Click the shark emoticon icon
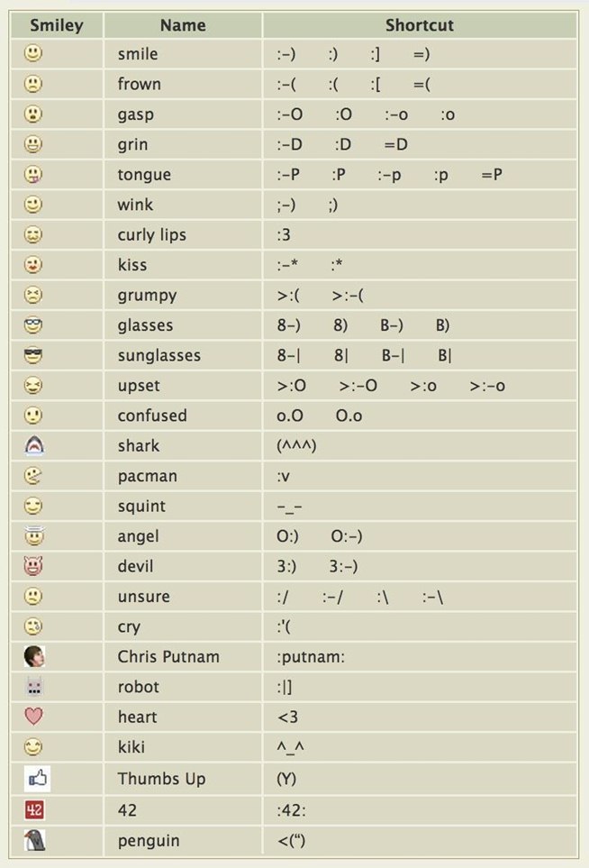Viewport: 589px width, 868px height. 34,445
